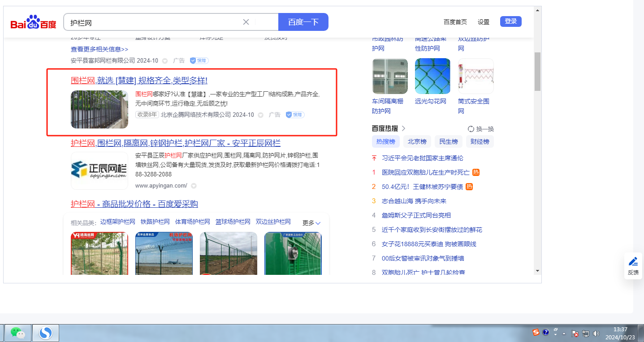Expand the 百度热搜 chevron
This screenshot has height=342, width=644.
pyautogui.click(x=403, y=128)
